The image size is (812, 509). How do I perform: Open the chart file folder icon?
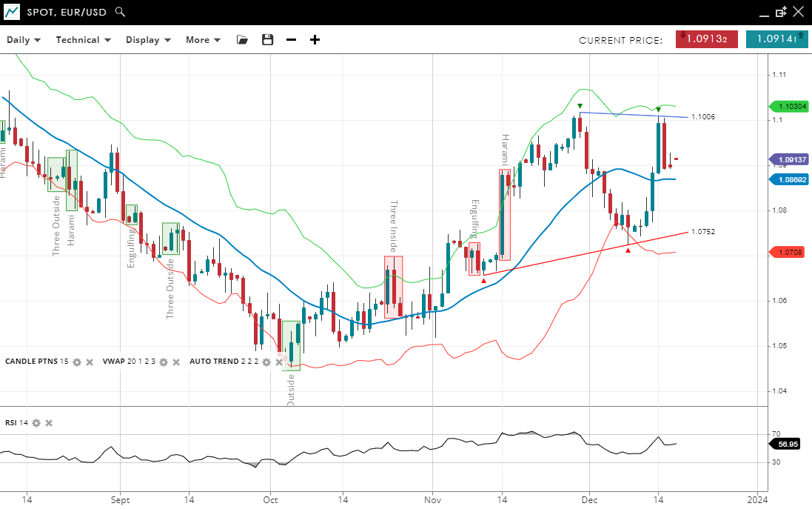(242, 40)
